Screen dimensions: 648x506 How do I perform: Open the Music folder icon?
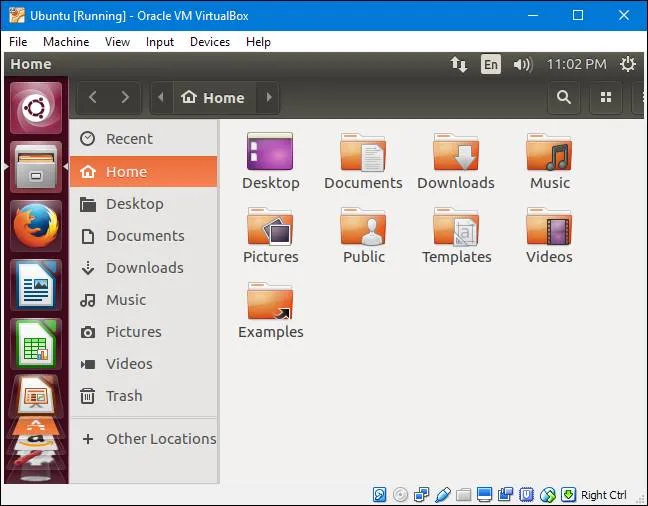point(549,154)
